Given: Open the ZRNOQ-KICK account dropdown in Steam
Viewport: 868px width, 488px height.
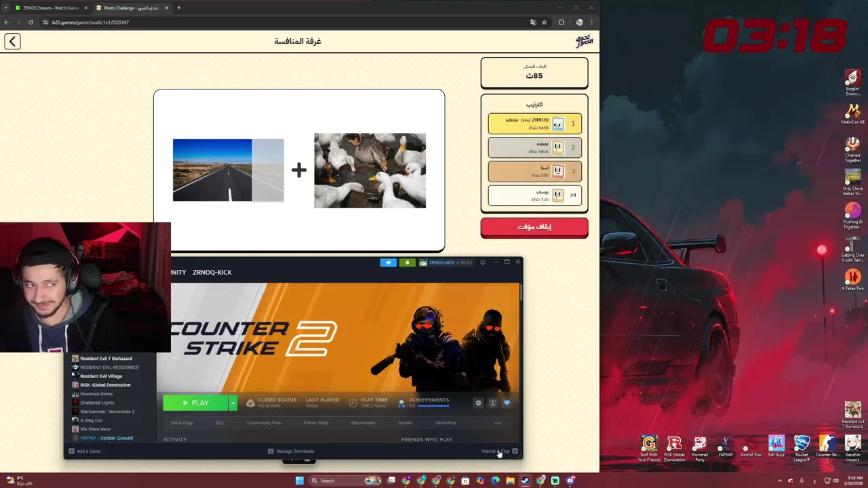Looking at the screenshot, I should (446, 262).
